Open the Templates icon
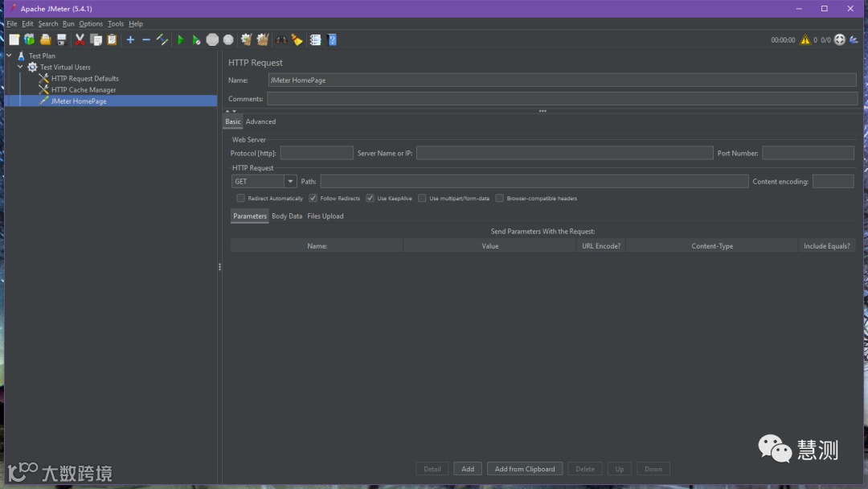 click(x=30, y=40)
